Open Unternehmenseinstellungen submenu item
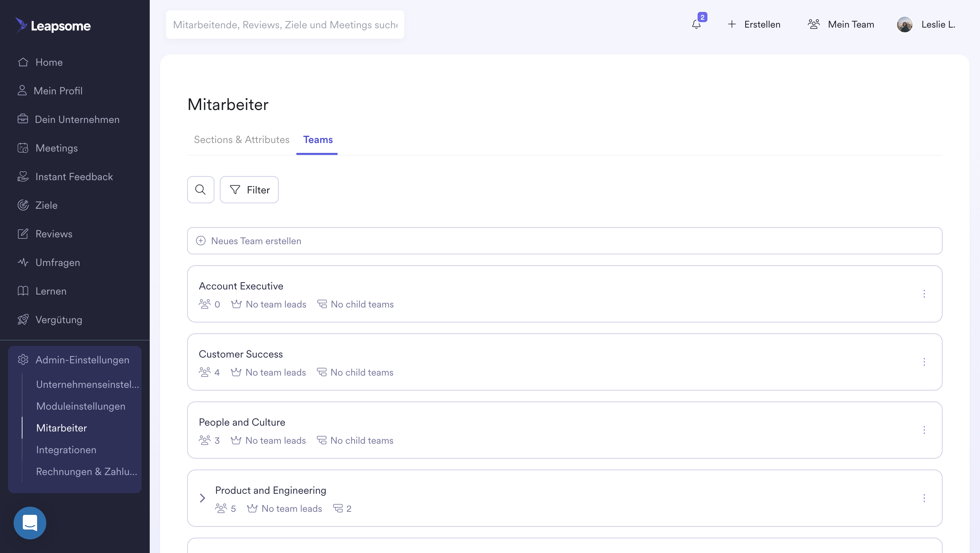The width and height of the screenshot is (980, 553). (x=87, y=384)
